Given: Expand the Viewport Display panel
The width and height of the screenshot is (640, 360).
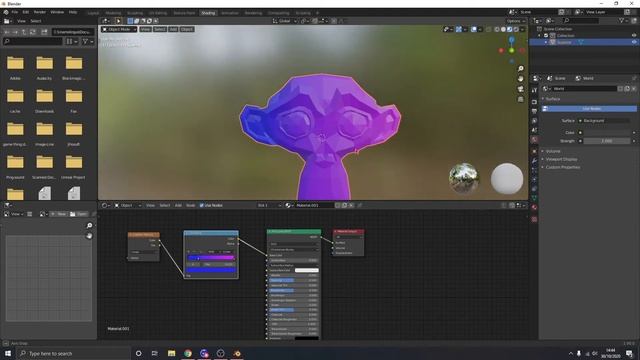Looking at the screenshot, I should pos(561,159).
